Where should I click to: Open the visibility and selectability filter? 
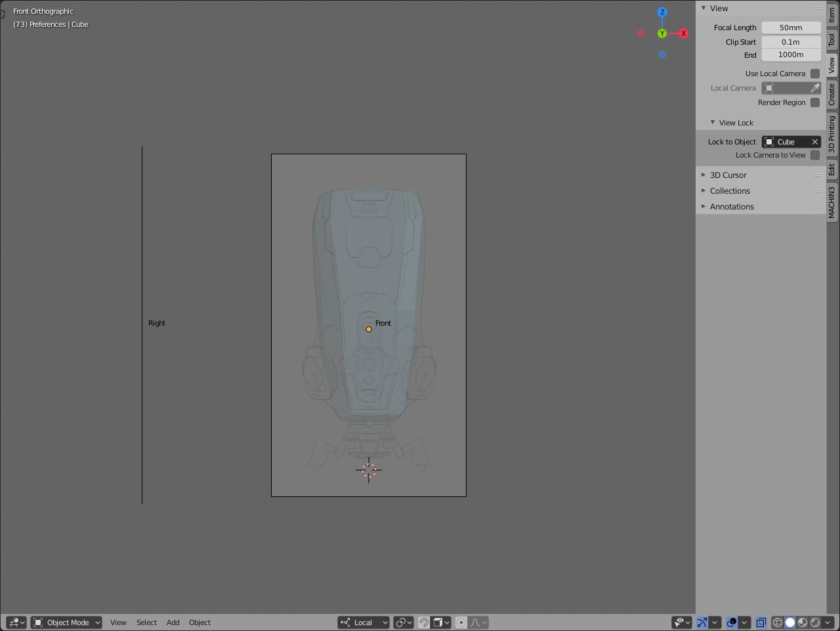pyautogui.click(x=682, y=622)
